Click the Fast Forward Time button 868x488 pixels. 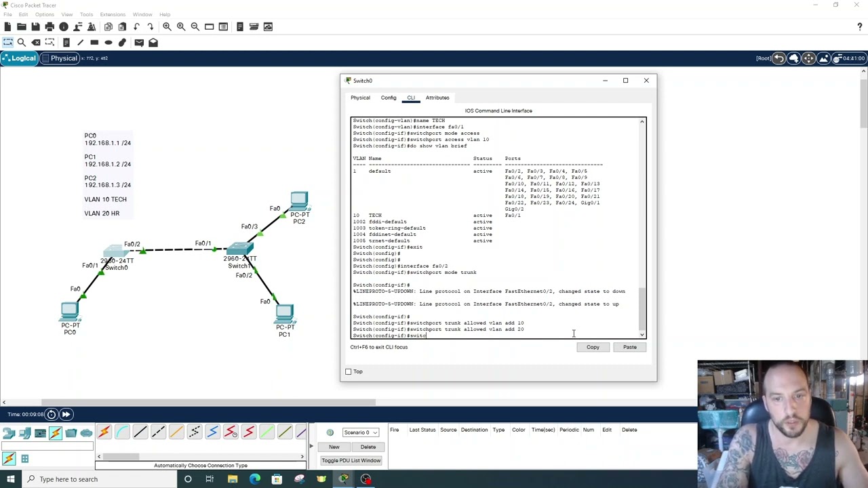(x=66, y=414)
